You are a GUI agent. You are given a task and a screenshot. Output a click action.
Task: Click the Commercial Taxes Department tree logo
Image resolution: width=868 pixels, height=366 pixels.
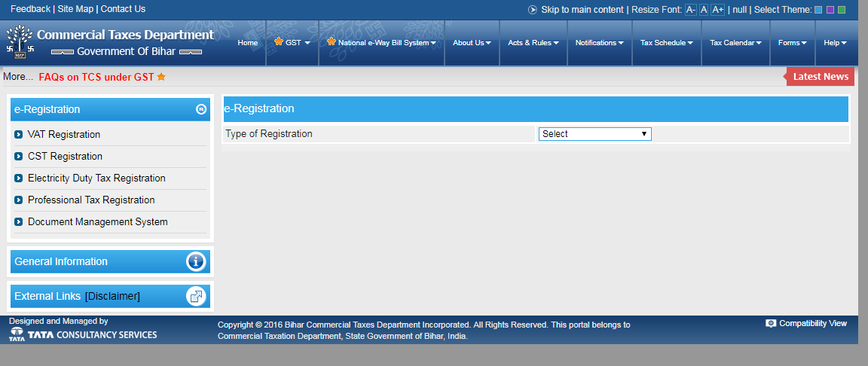19,43
